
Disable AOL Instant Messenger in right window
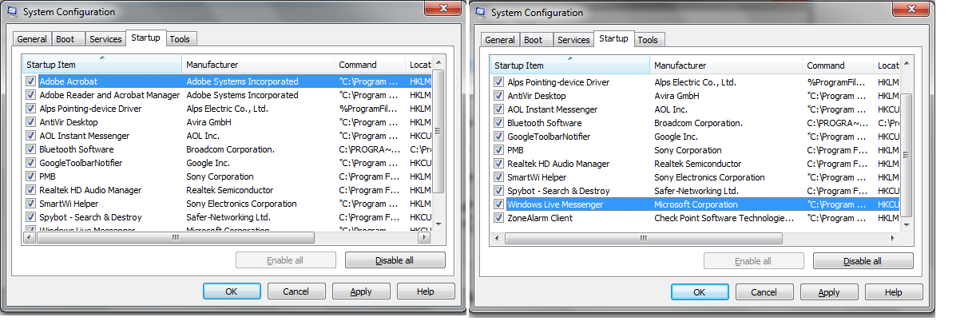pyautogui.click(x=499, y=109)
